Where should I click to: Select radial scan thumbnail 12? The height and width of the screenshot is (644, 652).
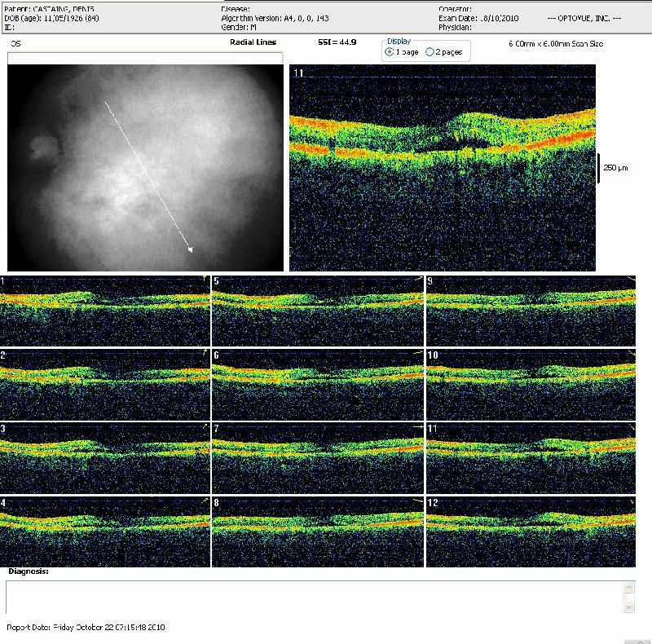click(x=531, y=531)
